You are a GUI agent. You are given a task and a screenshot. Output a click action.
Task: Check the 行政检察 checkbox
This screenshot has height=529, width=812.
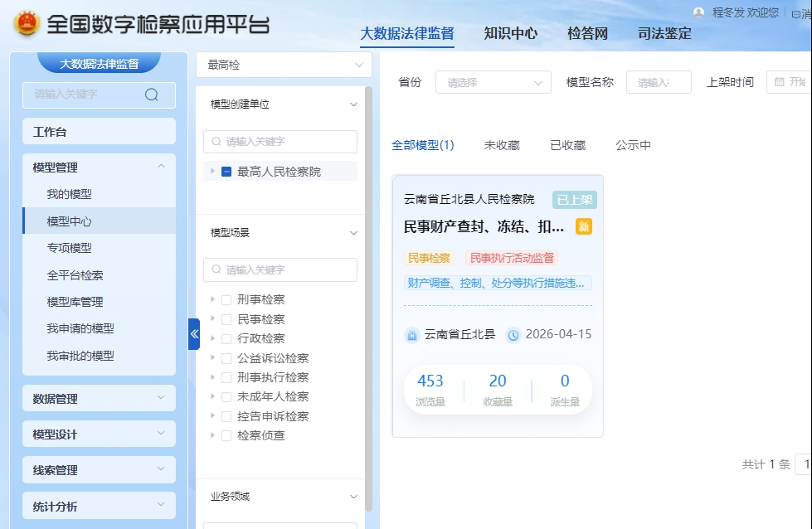pos(226,338)
